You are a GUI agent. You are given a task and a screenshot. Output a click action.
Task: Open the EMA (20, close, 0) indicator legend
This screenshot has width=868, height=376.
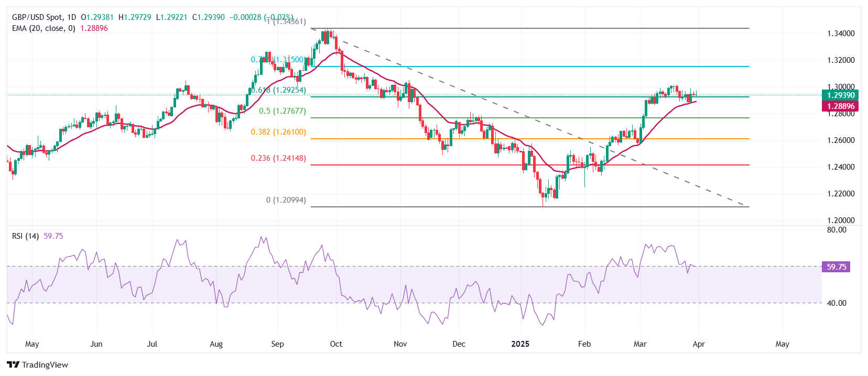tap(44, 28)
